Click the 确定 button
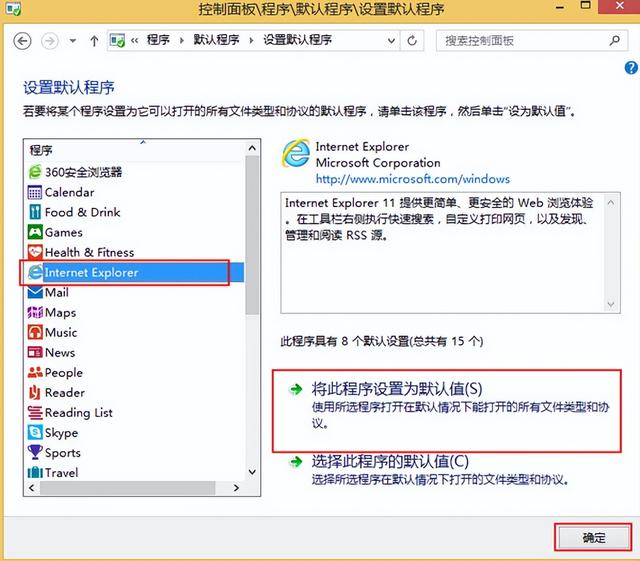640x561 pixels. coord(593,537)
